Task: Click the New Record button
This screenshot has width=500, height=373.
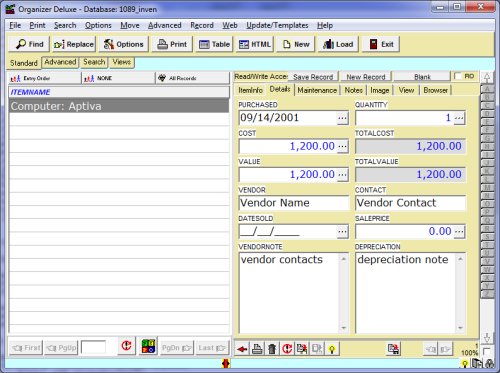Action: click(x=366, y=77)
